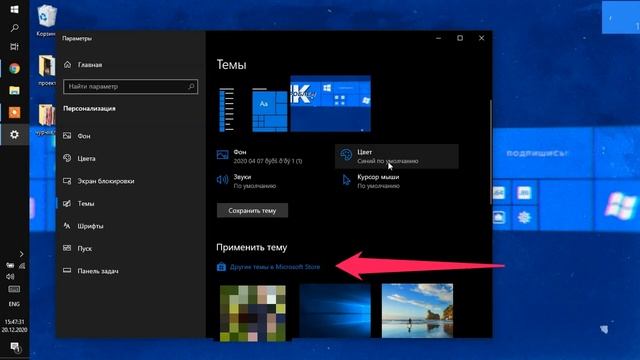Open Task View from the taskbar
640x360 pixels.
(x=14, y=47)
